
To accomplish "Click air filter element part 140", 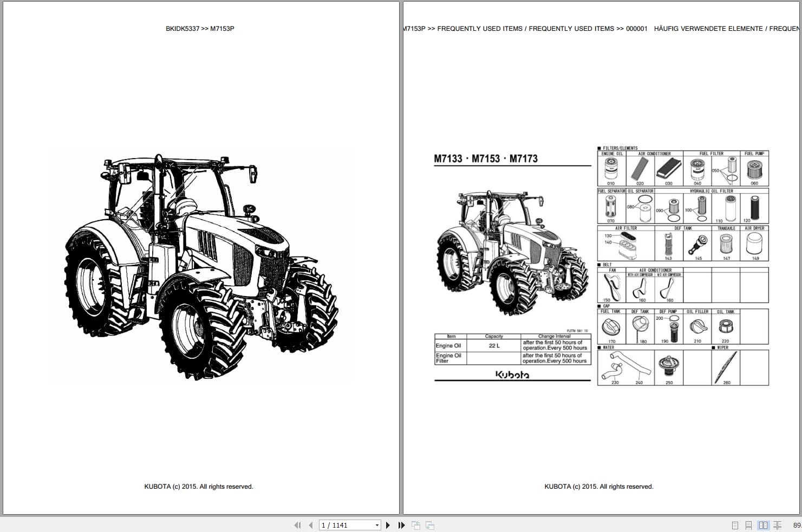I will (x=627, y=251).
